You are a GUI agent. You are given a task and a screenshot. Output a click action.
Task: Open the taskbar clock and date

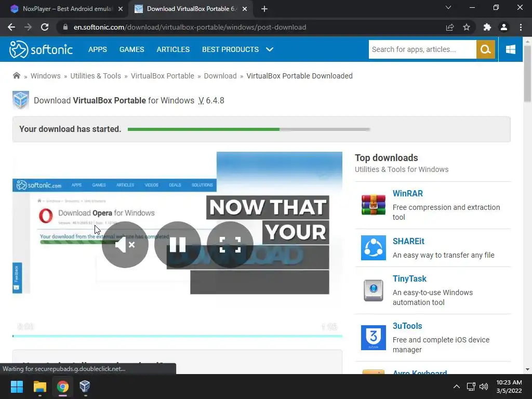coord(509,387)
